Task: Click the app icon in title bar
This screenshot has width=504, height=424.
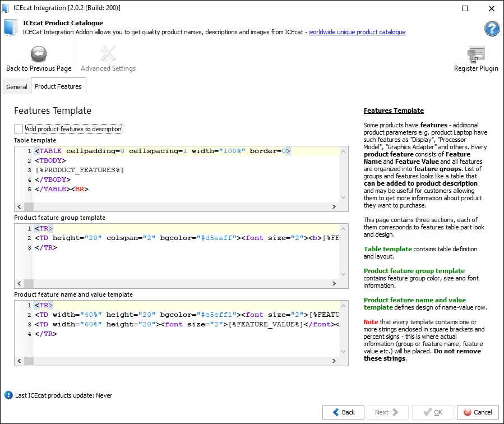Action: coord(7,8)
